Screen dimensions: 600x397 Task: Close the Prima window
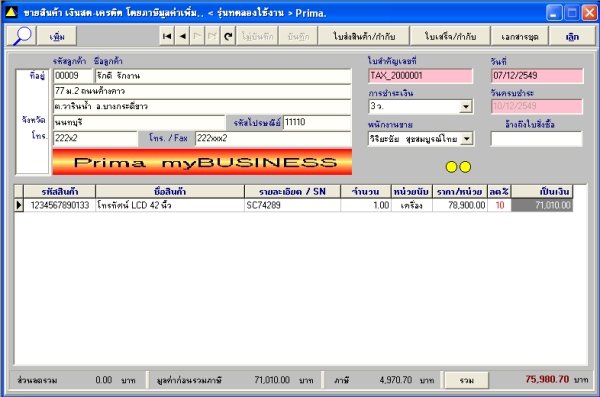click(589, 13)
